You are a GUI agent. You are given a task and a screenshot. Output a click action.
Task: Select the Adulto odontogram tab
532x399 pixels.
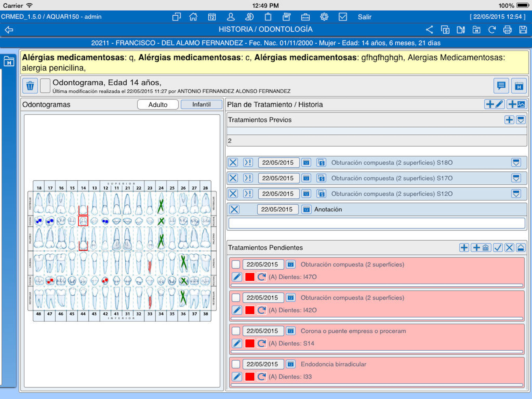158,104
